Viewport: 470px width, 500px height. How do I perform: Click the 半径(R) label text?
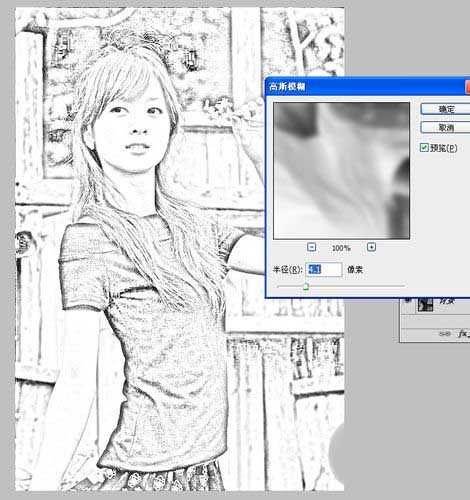(287, 269)
